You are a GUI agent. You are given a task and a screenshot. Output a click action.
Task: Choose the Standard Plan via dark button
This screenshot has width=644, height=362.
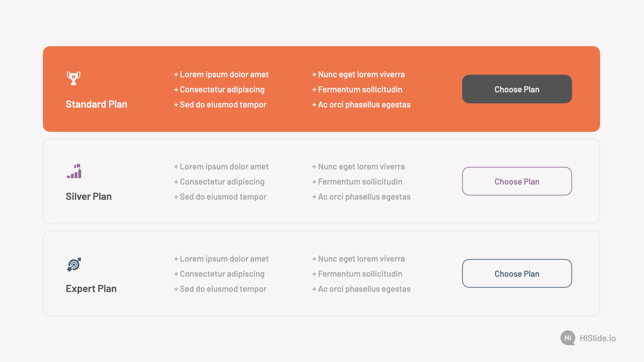coord(517,89)
